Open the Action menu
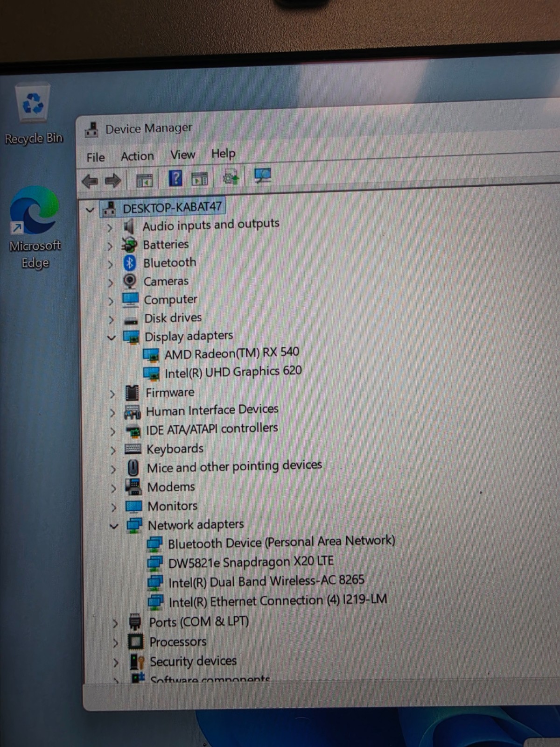The height and width of the screenshot is (747, 560). pyautogui.click(x=137, y=156)
